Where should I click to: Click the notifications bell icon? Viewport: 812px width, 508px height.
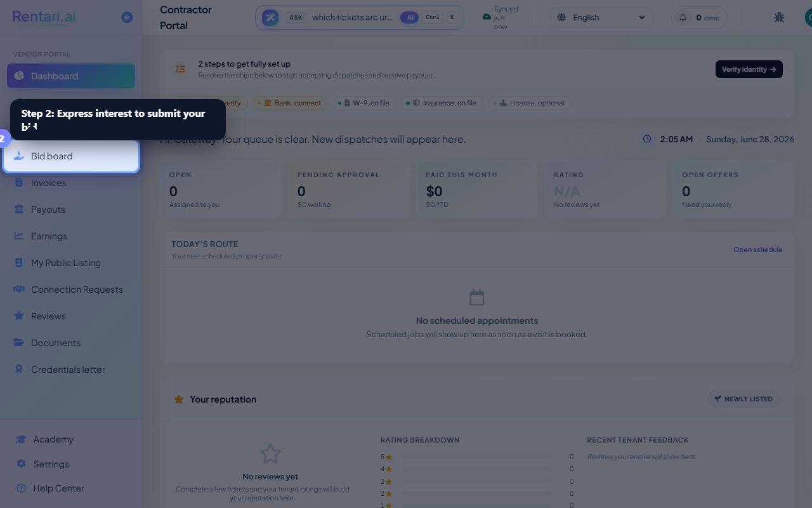pos(683,17)
